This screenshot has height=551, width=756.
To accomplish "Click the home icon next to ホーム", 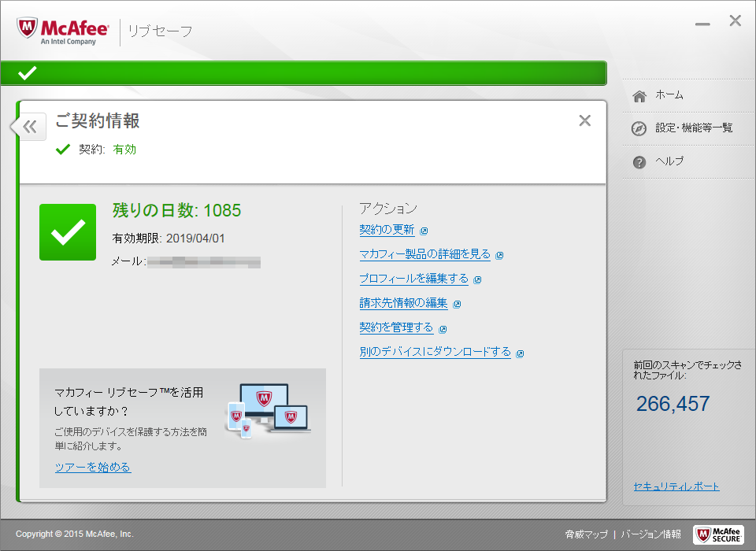I will 639,96.
